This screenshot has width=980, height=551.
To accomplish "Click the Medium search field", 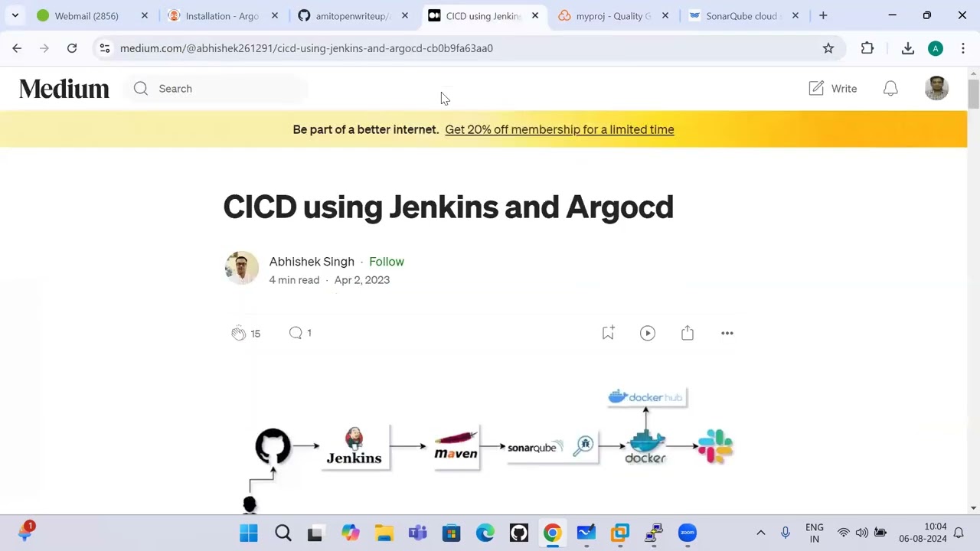I will click(217, 89).
